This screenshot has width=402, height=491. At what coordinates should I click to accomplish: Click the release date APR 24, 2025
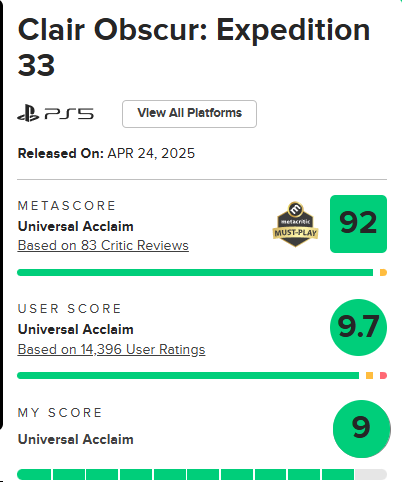click(151, 154)
